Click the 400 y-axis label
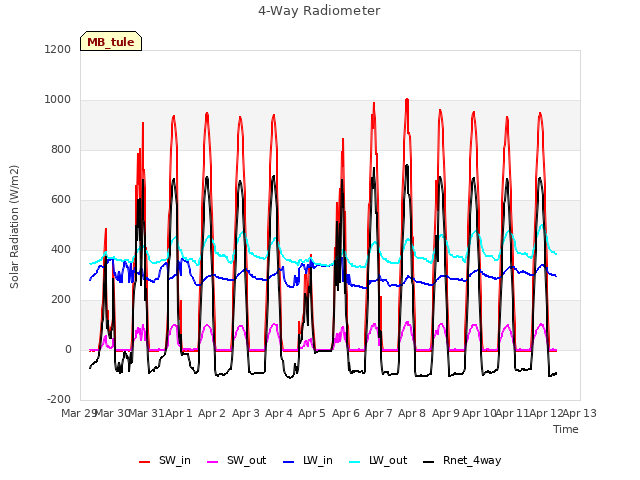640x480 pixels. (61, 249)
